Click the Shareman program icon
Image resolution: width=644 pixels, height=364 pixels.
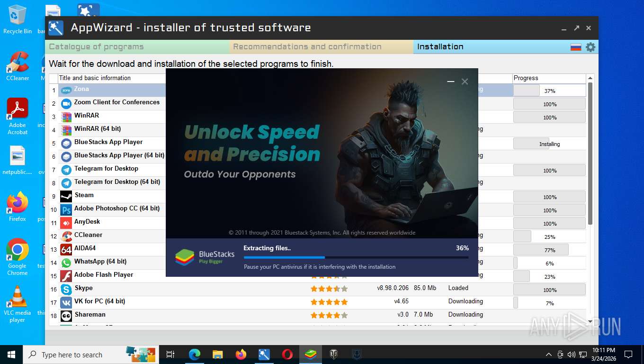coord(66,316)
